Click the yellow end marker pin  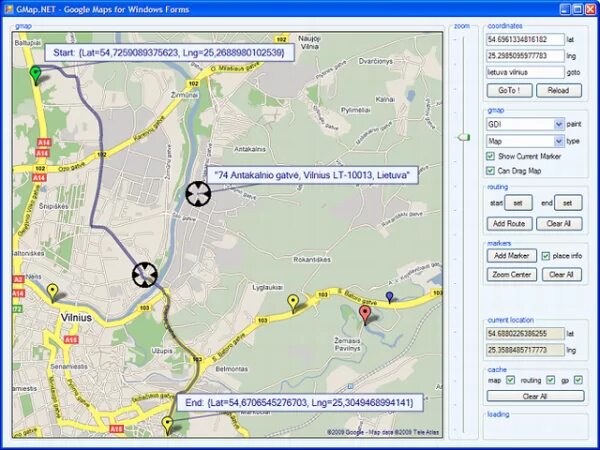(x=167, y=426)
